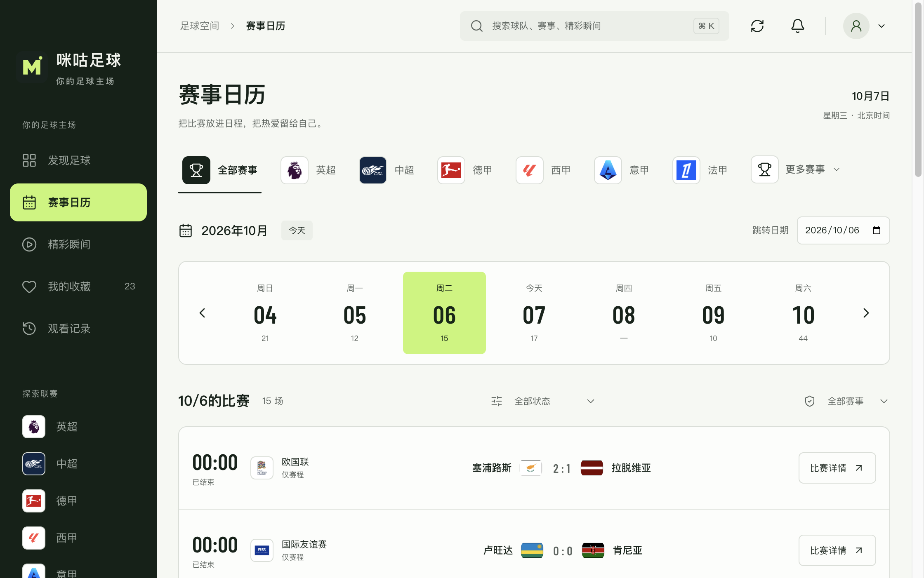
Task: Go to 足球空间 breadcrumb
Action: pos(200,26)
